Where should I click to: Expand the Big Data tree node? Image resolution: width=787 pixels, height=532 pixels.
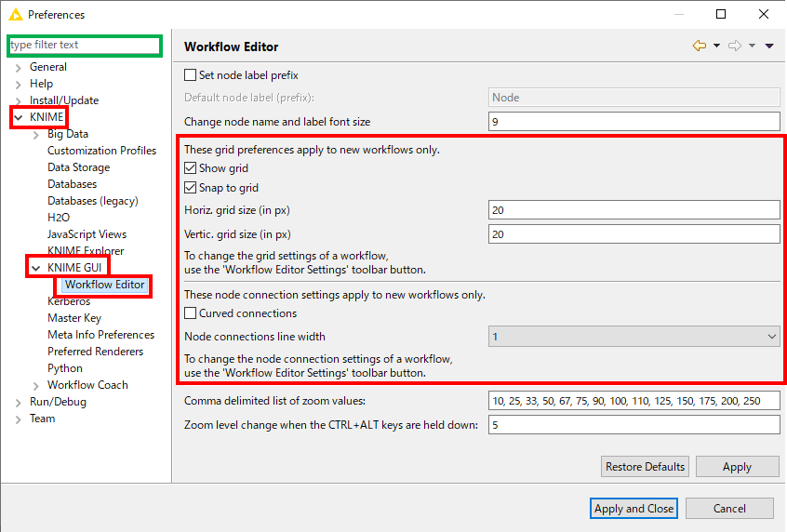(36, 135)
